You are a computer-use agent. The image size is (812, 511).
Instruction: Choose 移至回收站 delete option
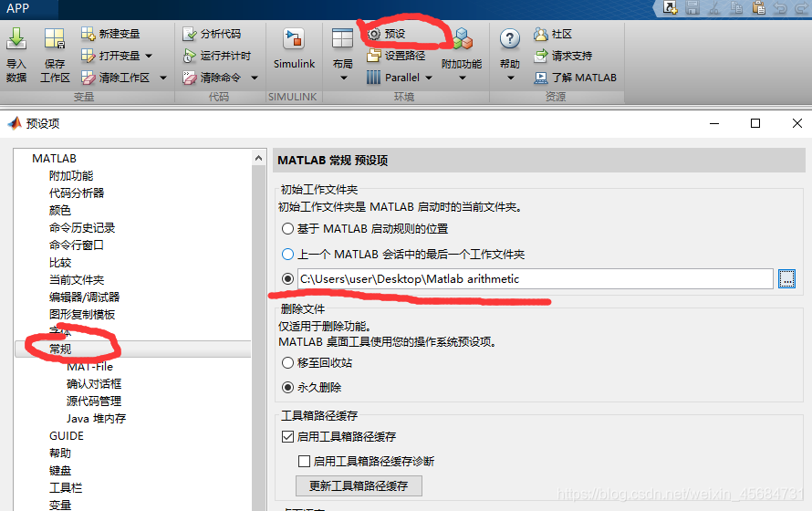pyautogui.click(x=287, y=363)
